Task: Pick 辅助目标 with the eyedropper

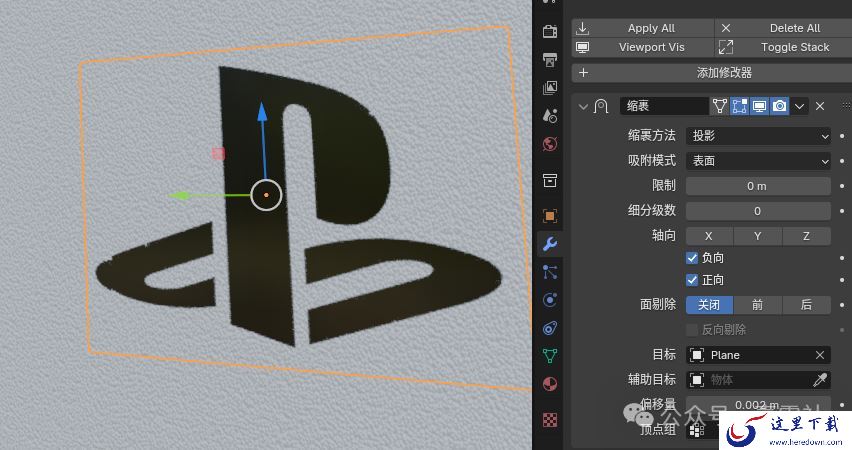Action: pyautogui.click(x=820, y=380)
